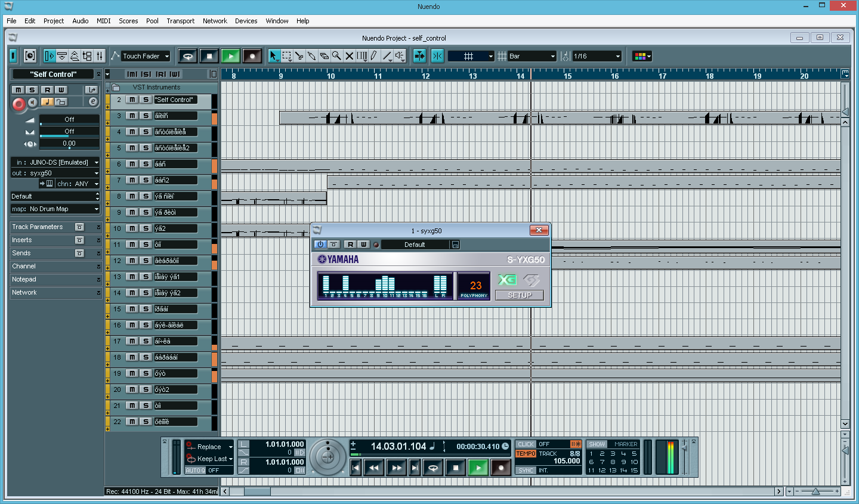Open MIDI output syxg50 dropdown
Image resolution: width=859 pixels, height=504 pixels.
[55, 173]
